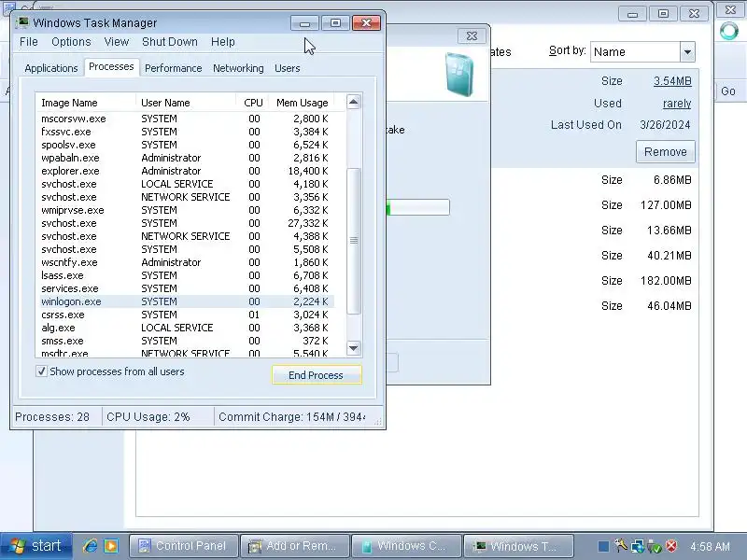The width and height of the screenshot is (747, 560).
Task: Select the lsass.exe process
Action: click(185, 275)
